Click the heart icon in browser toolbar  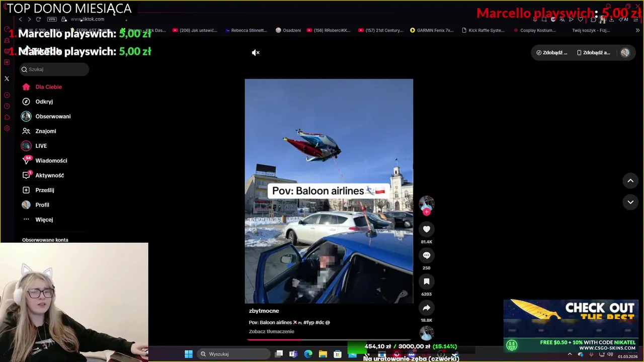pyautogui.click(x=580, y=19)
